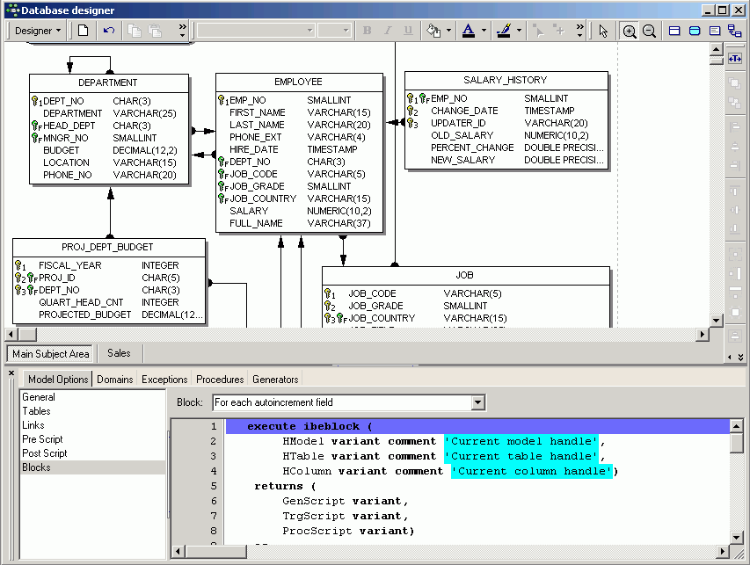Viewport: 751px width, 565px height.
Task: Open the Domains tab
Action: (115, 379)
